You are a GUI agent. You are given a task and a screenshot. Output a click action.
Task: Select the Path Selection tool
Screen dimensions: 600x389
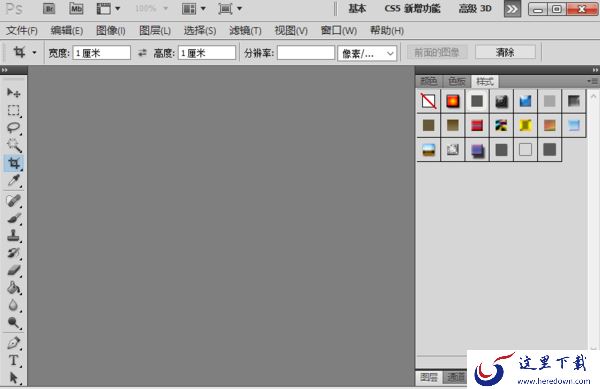pyautogui.click(x=13, y=378)
